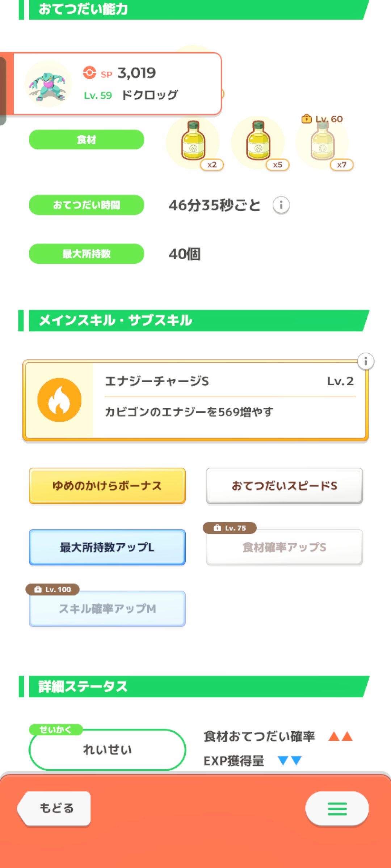Tap the おてつだい時間 green label
Image resolution: width=391 pixels, height=868 pixels.
pos(87,205)
